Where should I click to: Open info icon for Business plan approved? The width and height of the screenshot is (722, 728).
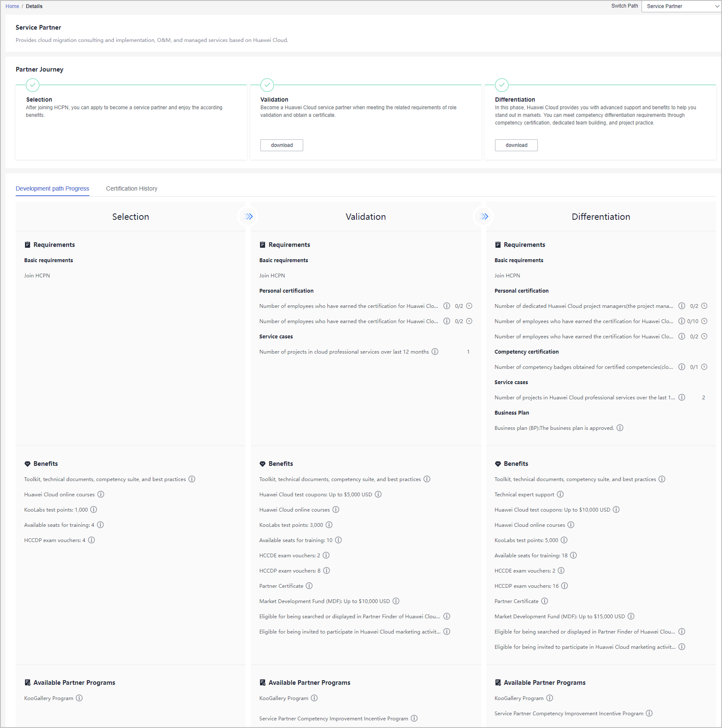pyautogui.click(x=620, y=428)
